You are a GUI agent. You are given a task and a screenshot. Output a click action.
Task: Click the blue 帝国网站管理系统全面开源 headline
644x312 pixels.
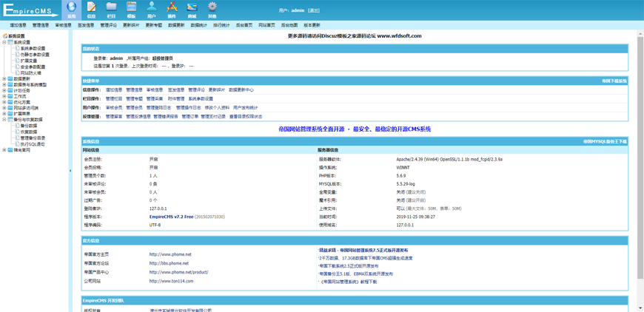pyautogui.click(x=355, y=129)
